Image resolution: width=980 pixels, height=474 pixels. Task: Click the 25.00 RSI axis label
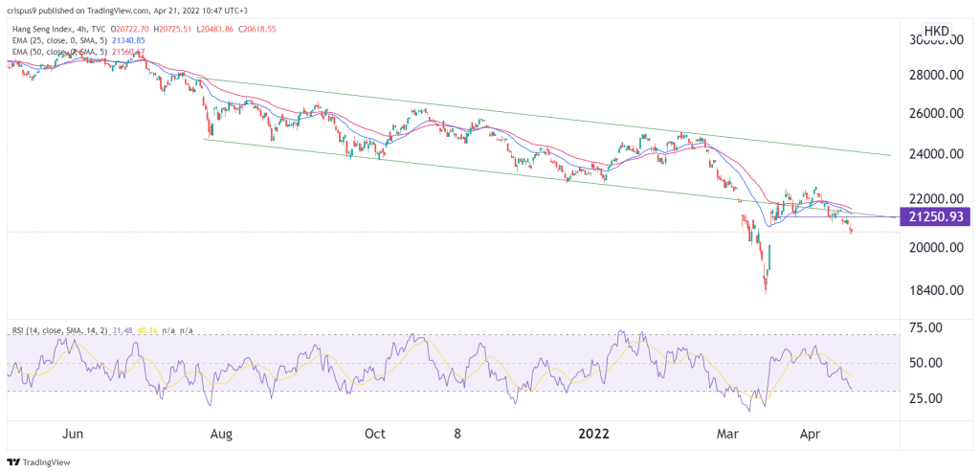(x=924, y=398)
